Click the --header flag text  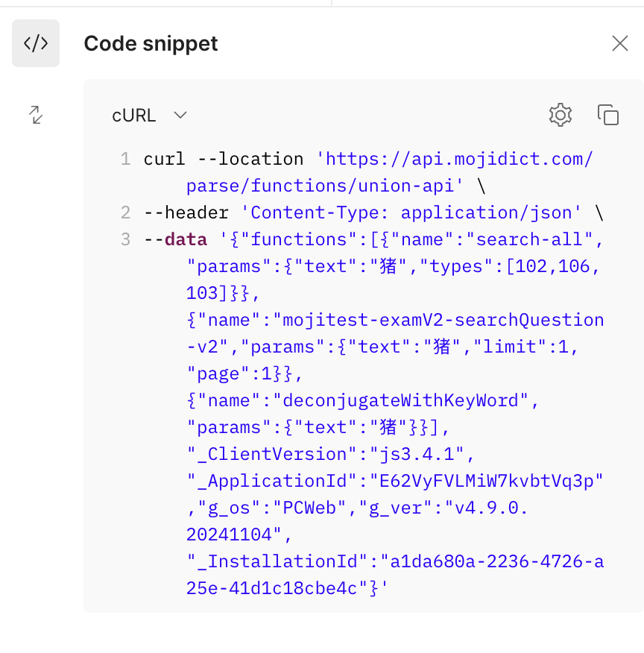click(186, 212)
